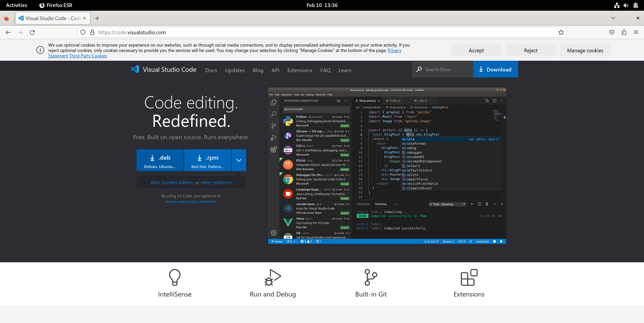Reject optional cookies
This screenshot has height=323, width=644.
click(531, 50)
